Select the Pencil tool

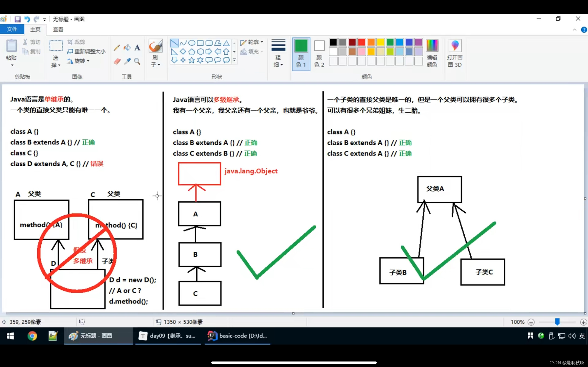pyautogui.click(x=117, y=47)
